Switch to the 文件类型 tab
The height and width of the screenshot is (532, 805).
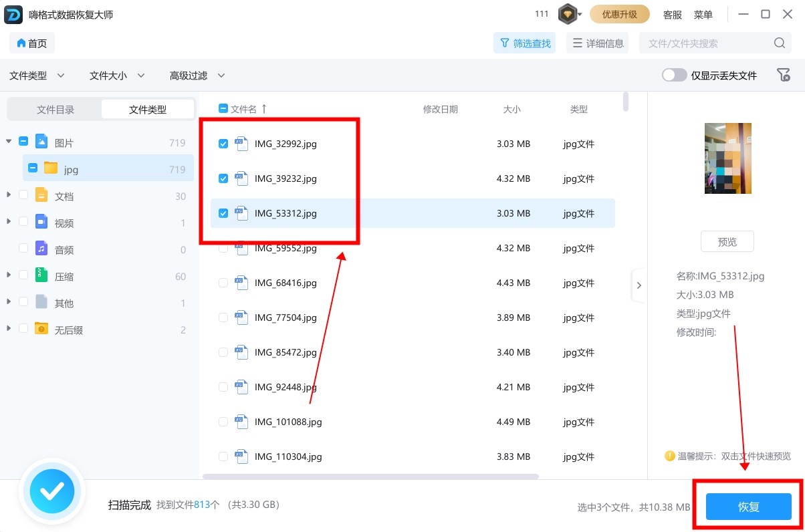point(148,110)
